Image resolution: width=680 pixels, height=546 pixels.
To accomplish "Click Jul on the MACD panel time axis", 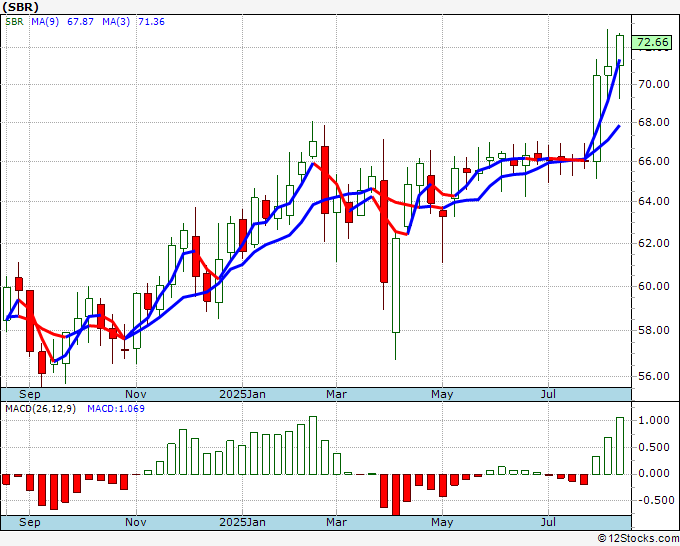I will [x=549, y=522].
